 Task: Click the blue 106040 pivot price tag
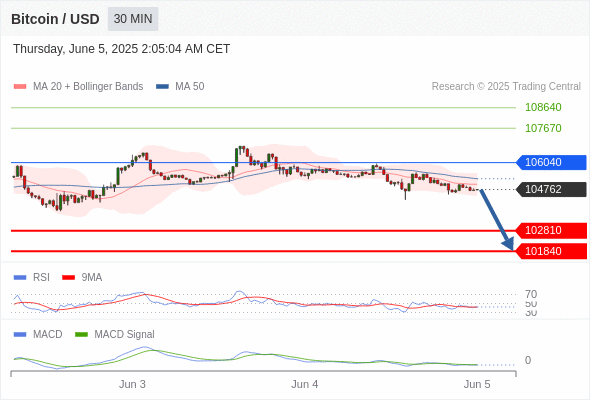tap(551, 163)
